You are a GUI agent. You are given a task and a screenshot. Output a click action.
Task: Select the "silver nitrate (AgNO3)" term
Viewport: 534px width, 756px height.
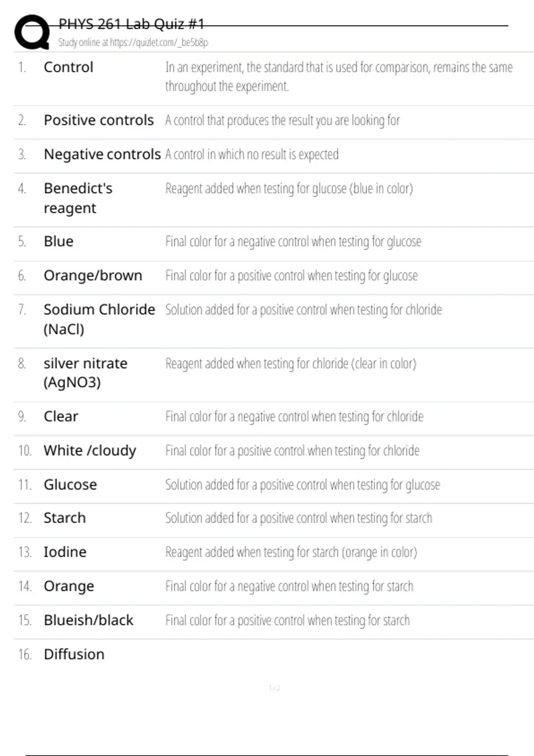85,373
